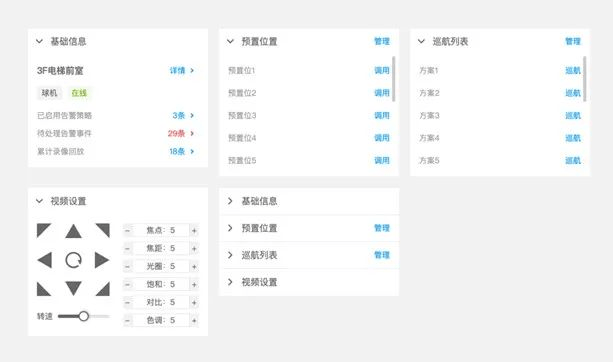Viewport: 613px width, 362px height.
Task: Expand the collapsed 视频设置 accordion row
Action: point(309,282)
